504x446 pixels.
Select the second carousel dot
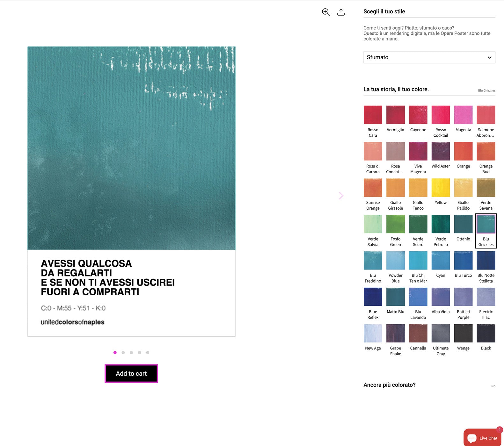pyautogui.click(x=123, y=353)
